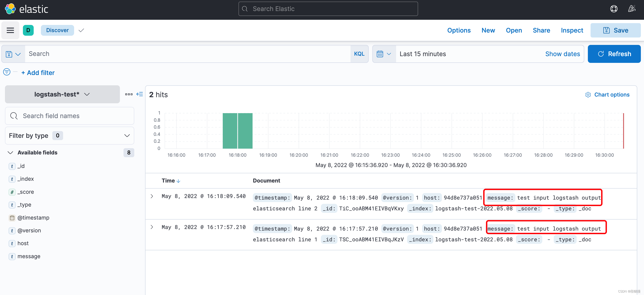Click the Chart options link
The image size is (644, 295).
pyautogui.click(x=611, y=95)
